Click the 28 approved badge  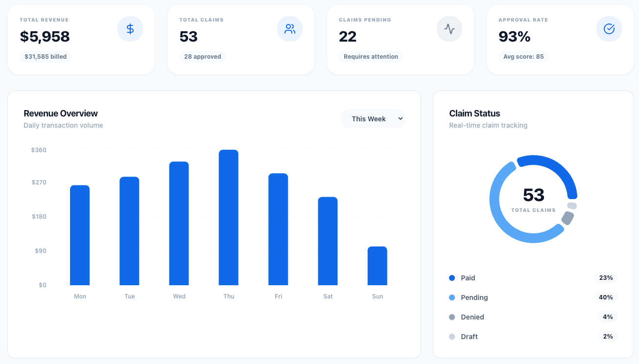point(202,56)
